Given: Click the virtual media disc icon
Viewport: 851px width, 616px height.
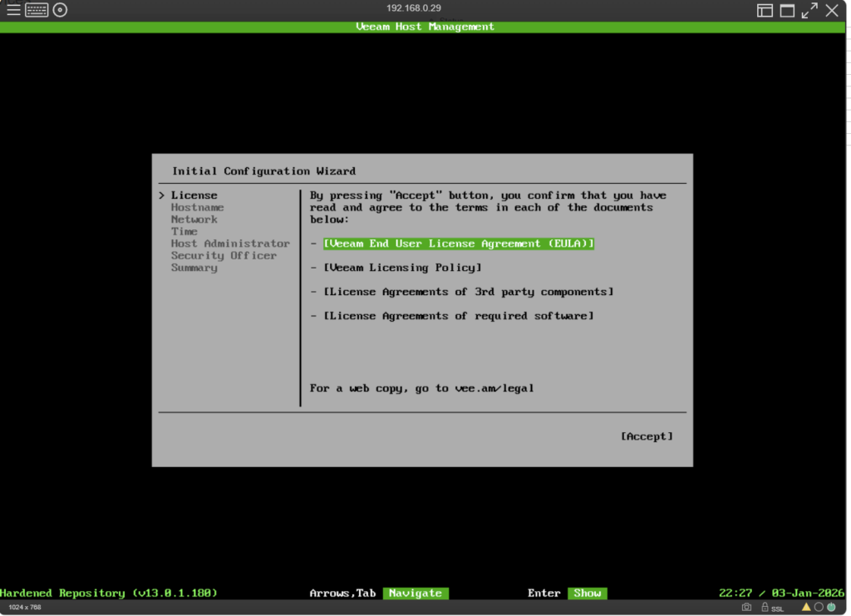Looking at the screenshot, I should [x=60, y=10].
